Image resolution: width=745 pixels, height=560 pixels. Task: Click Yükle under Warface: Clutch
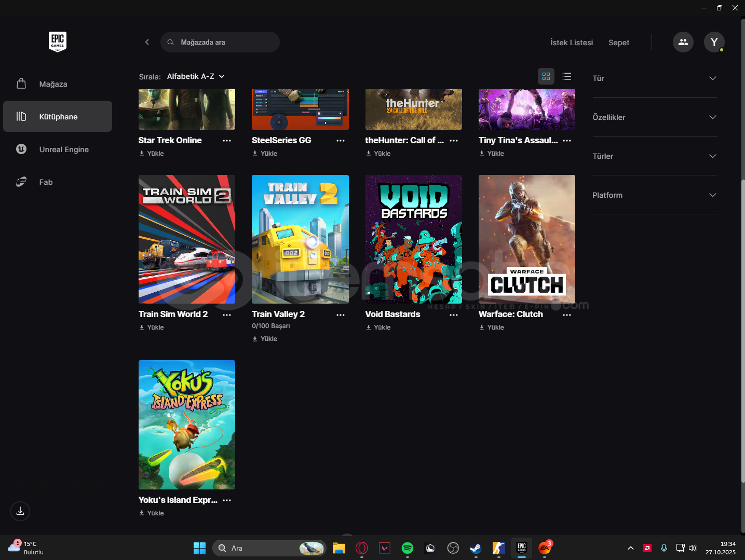pos(495,327)
